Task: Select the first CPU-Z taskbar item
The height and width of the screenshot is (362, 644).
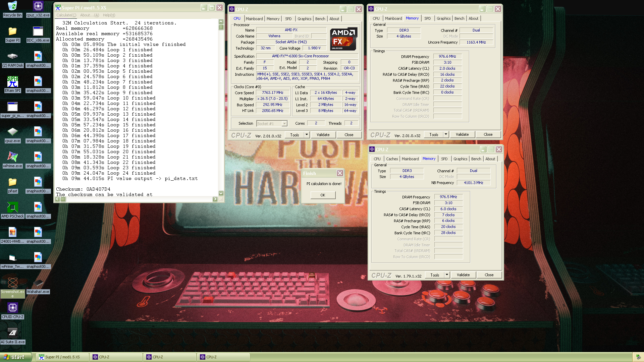Action: point(116,357)
